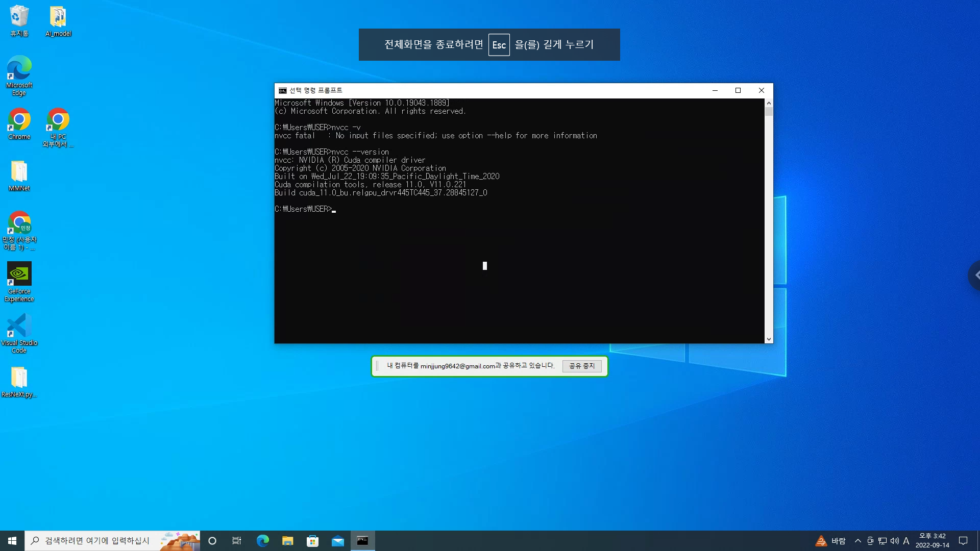Launch Microsoft Edge from desktop shortcut
The image size is (980, 551).
click(19, 76)
